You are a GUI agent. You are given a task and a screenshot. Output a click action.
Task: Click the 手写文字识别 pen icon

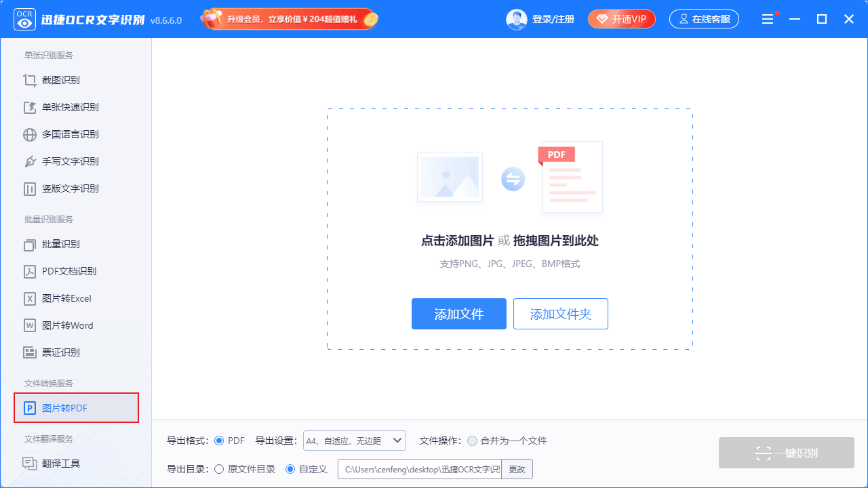[x=30, y=161]
